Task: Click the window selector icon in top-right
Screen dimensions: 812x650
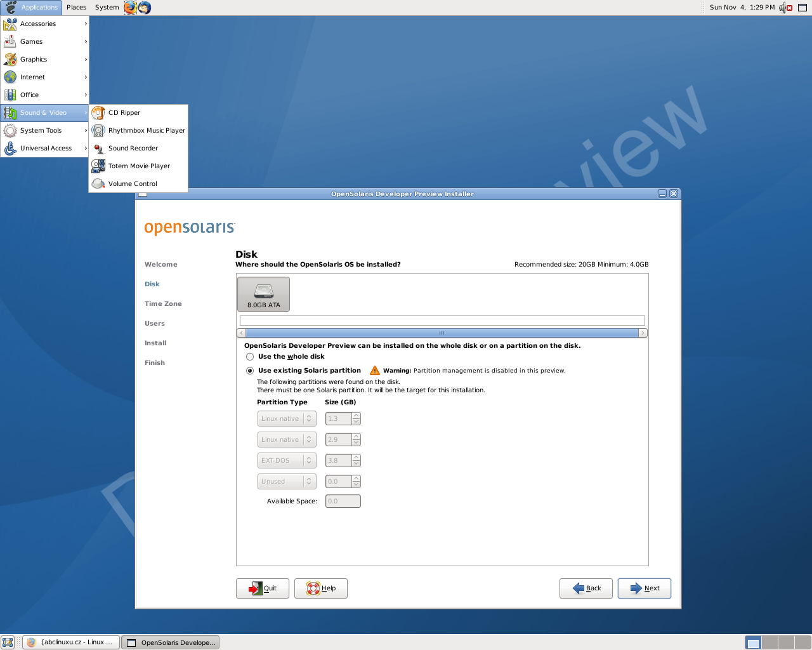Action: [x=802, y=8]
